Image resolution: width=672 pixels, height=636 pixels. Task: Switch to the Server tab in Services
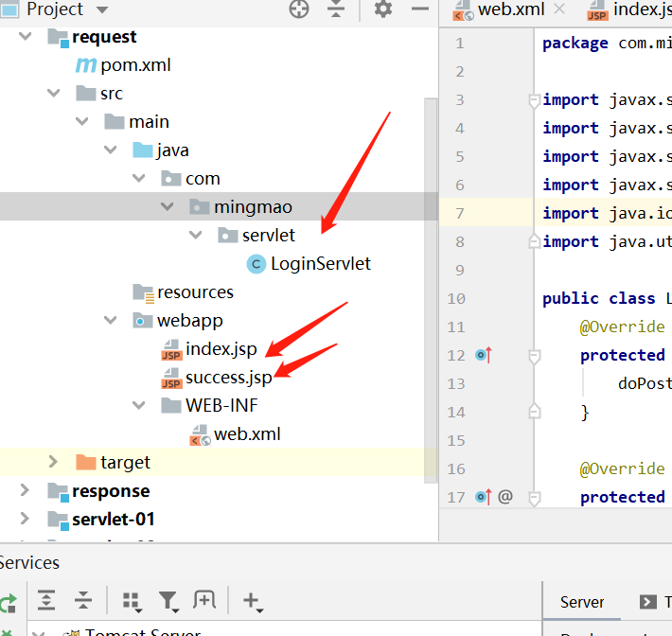pyautogui.click(x=581, y=602)
